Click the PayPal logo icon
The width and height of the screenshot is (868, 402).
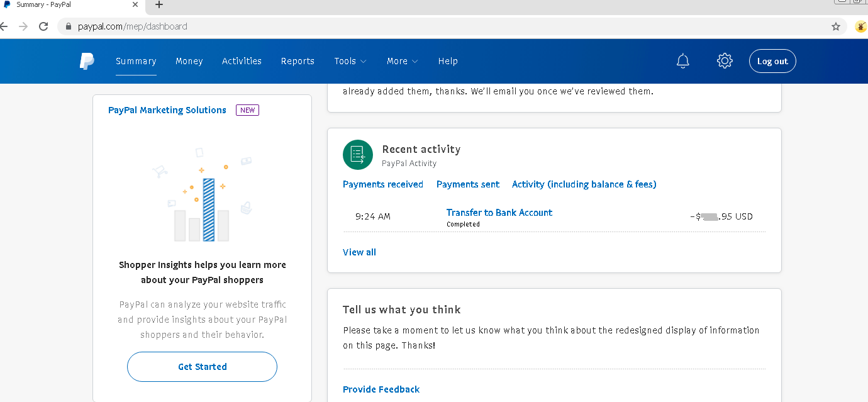coord(87,61)
